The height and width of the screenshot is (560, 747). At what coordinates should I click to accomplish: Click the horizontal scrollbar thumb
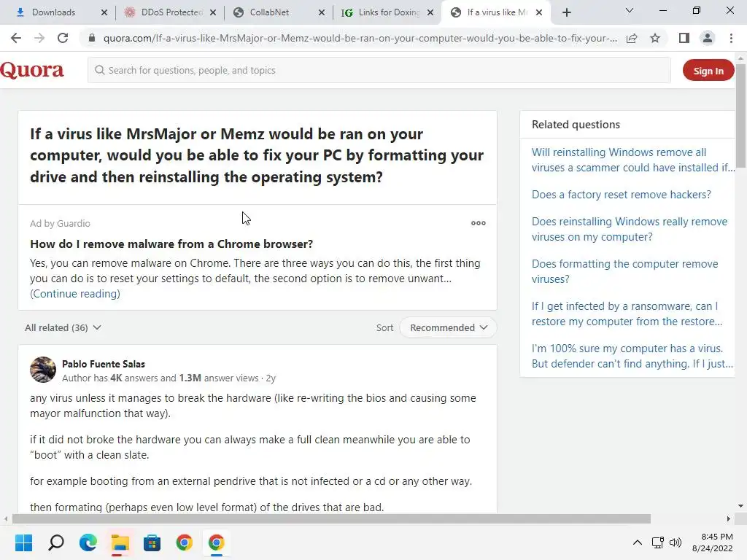coord(331,518)
